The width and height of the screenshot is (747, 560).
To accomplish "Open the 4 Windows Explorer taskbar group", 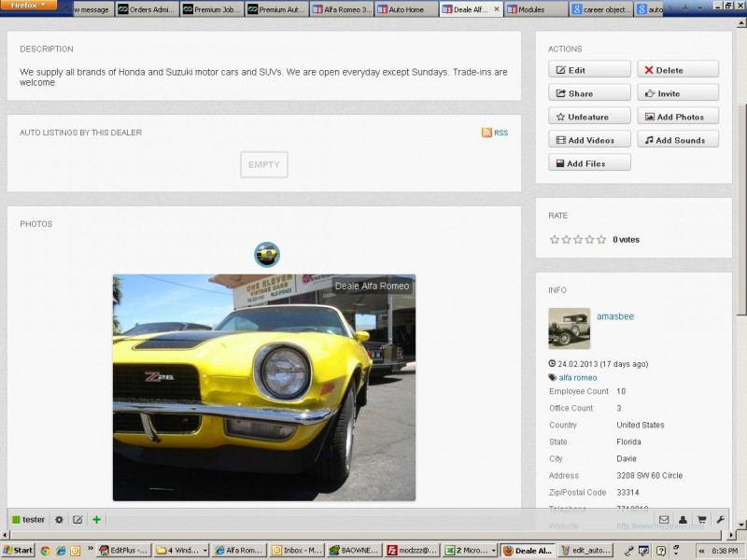I will pyautogui.click(x=182, y=551).
